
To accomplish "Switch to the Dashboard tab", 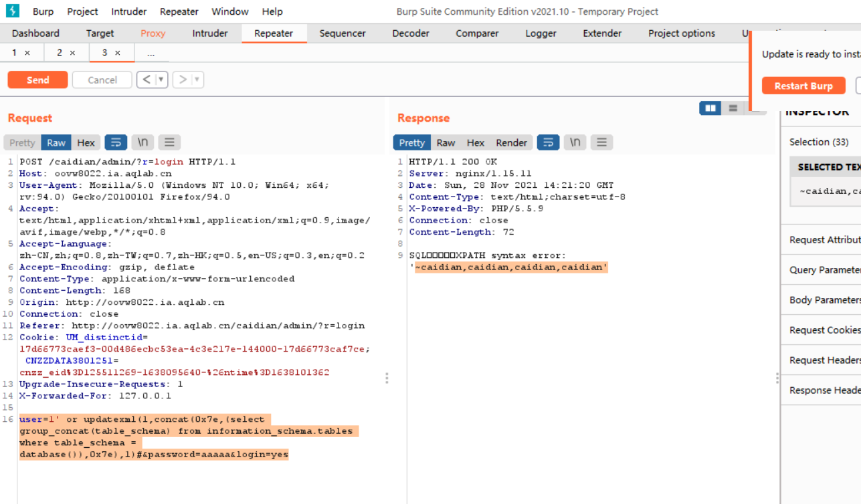I will (x=35, y=33).
